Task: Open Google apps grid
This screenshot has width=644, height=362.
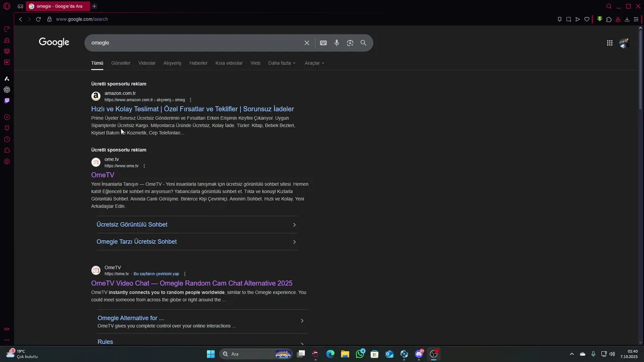Action: (609, 43)
